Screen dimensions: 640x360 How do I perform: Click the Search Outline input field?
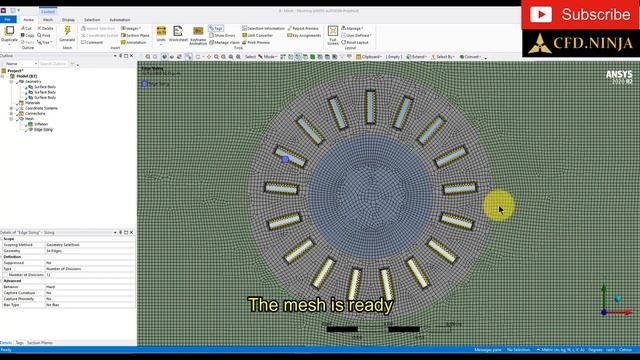(x=53, y=64)
